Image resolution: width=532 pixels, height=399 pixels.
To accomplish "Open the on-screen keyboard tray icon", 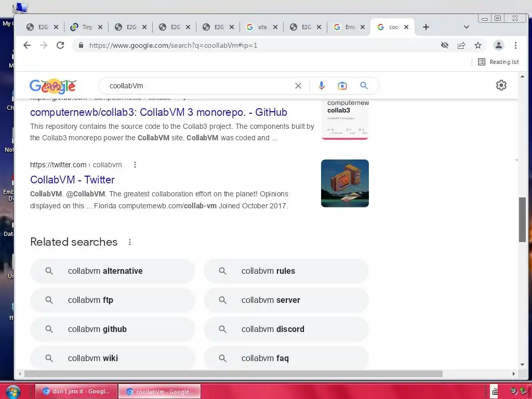I will pos(495,392).
